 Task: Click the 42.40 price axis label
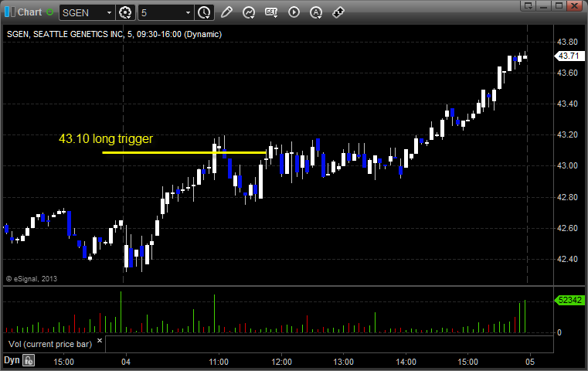567,259
